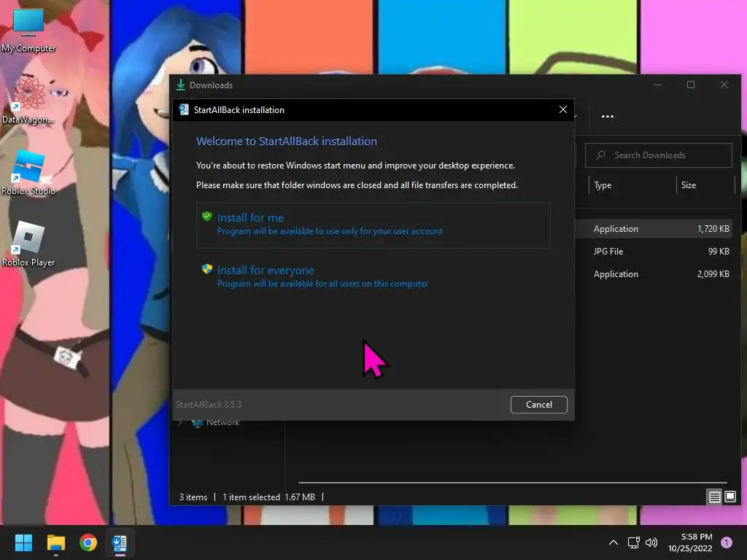Image resolution: width=747 pixels, height=560 pixels.
Task: Open the volume tray icon
Action: pos(651,542)
